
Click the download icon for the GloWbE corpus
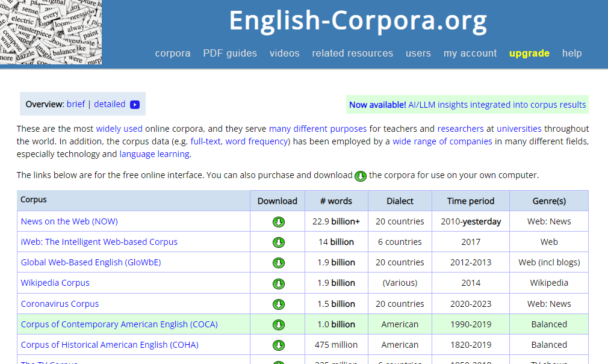click(x=278, y=263)
